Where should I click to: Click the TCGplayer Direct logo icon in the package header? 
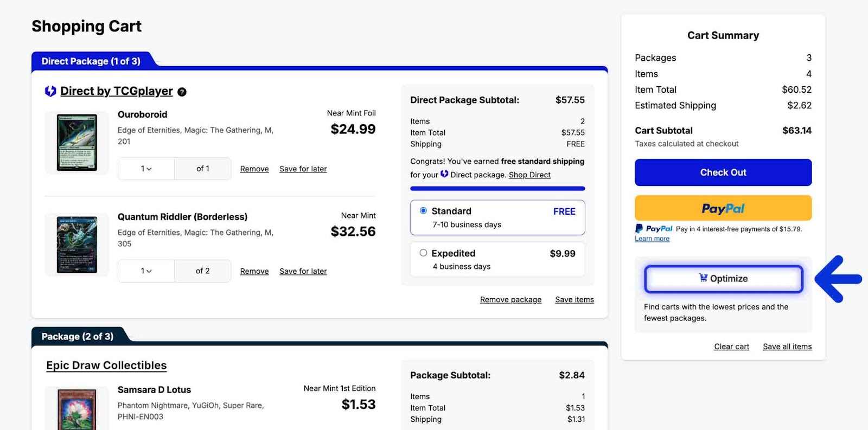click(50, 91)
